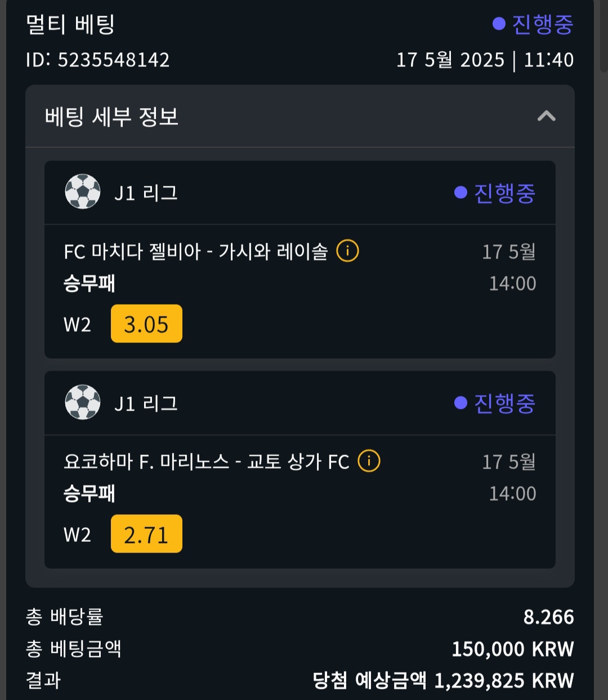Click the 멀티 베팅 title

[x=70, y=24]
